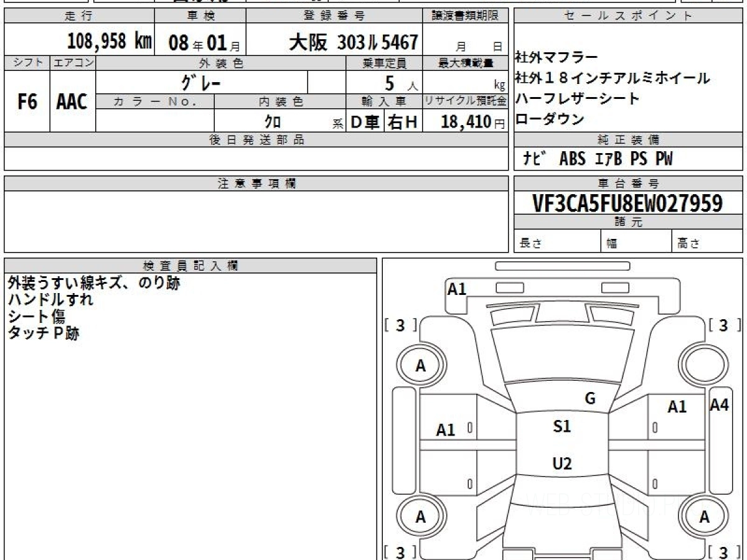Select PS in standard equipment

[x=638, y=159]
